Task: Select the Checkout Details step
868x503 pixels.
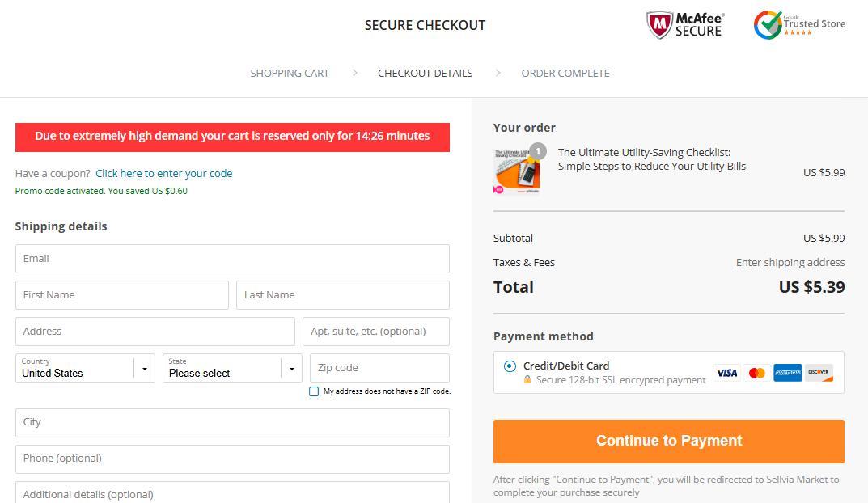Action: coord(425,73)
